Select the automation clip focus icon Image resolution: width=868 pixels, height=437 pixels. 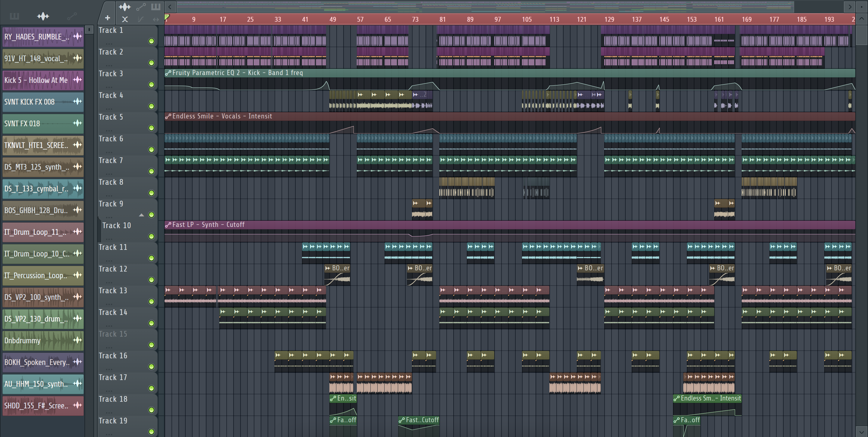coord(141,6)
